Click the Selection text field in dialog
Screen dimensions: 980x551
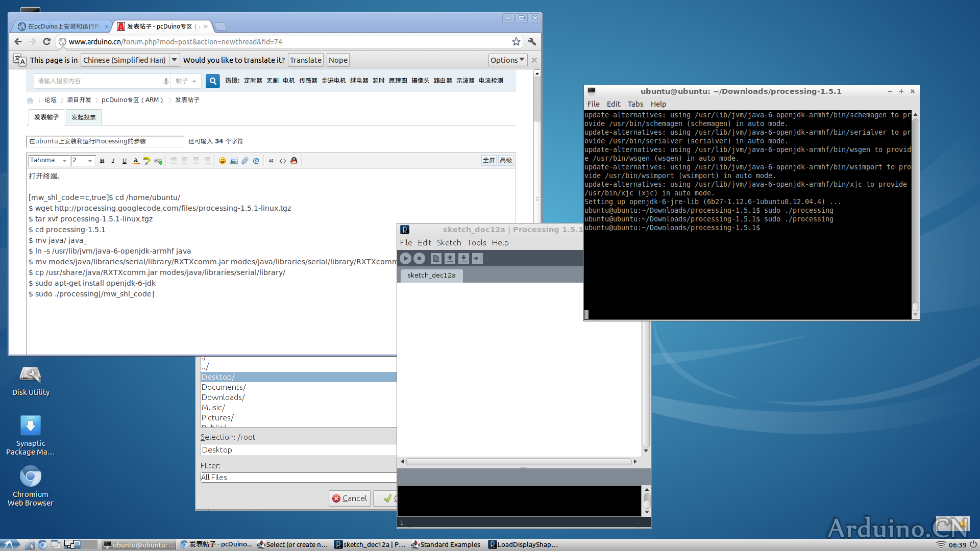299,450
